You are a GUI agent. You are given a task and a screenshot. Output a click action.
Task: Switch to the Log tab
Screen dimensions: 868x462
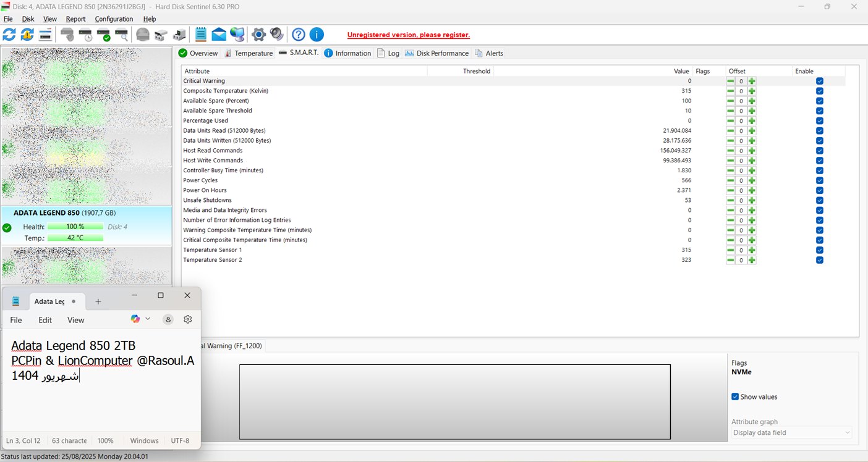click(388, 53)
